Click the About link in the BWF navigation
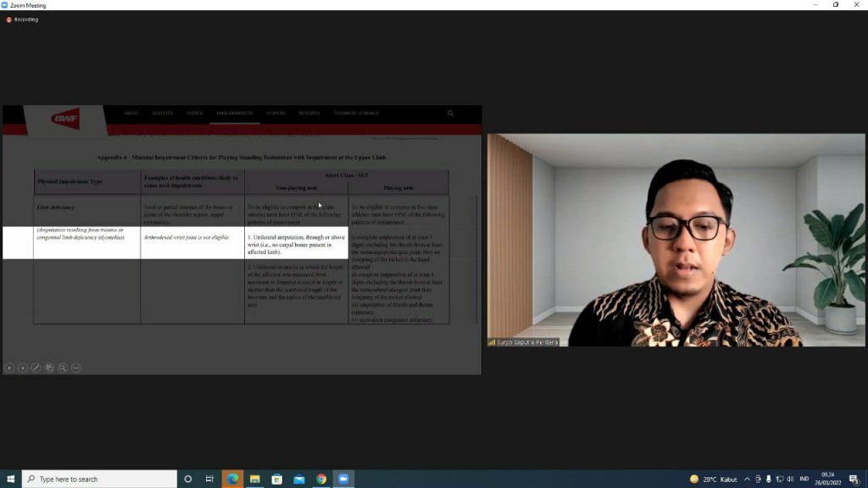 [x=131, y=114]
